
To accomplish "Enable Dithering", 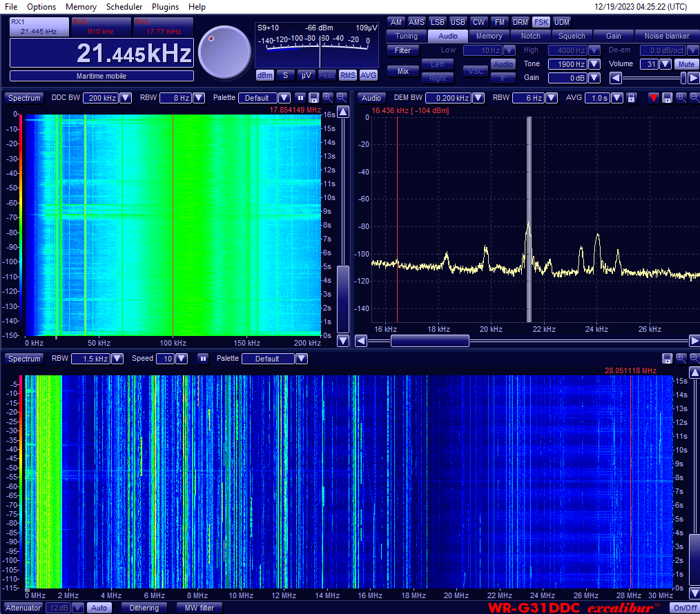I will coord(144,608).
